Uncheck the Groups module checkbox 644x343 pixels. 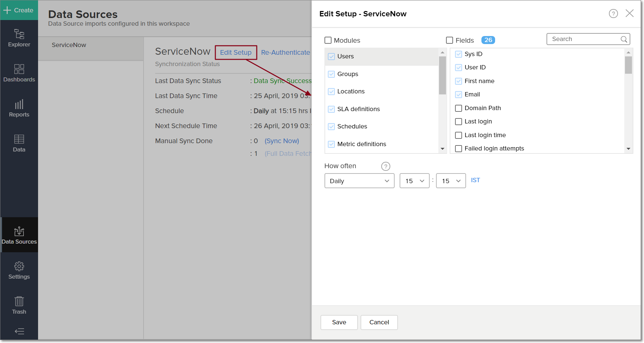click(x=331, y=74)
